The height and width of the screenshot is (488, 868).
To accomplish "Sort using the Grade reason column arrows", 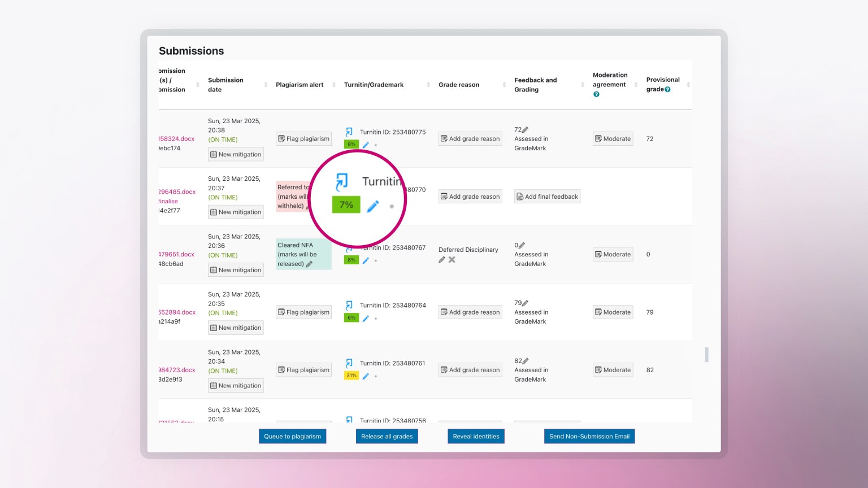I will (504, 85).
